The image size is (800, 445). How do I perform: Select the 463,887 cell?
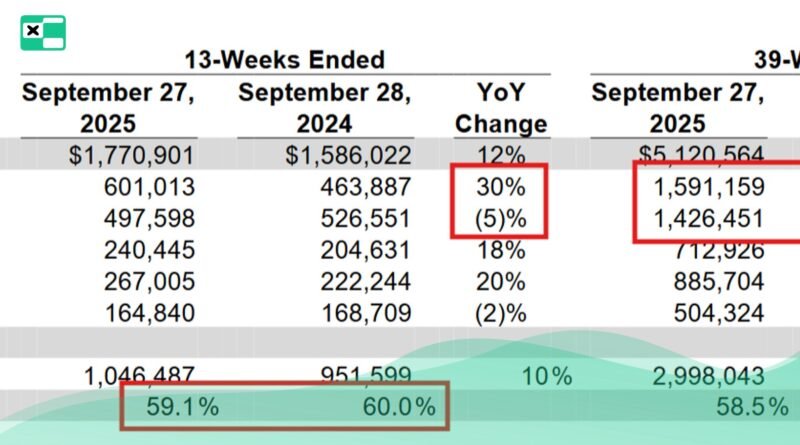(x=364, y=187)
